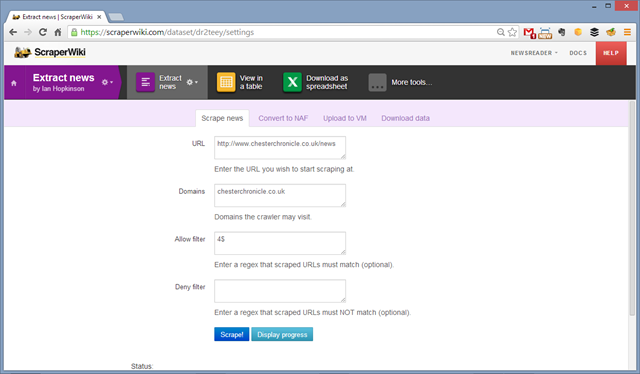Click the Download as spreadsheet Excel icon
640x374 pixels.
(x=292, y=82)
